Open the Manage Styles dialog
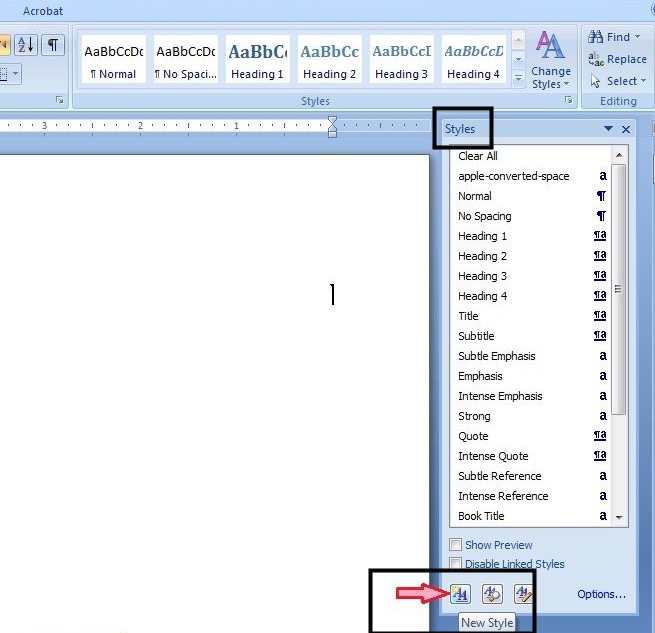 pyautogui.click(x=524, y=593)
